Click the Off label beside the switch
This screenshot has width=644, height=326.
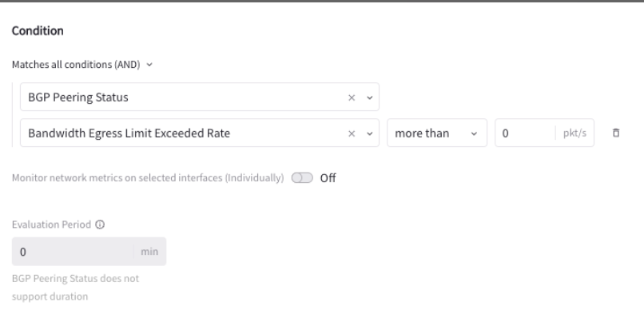328,178
